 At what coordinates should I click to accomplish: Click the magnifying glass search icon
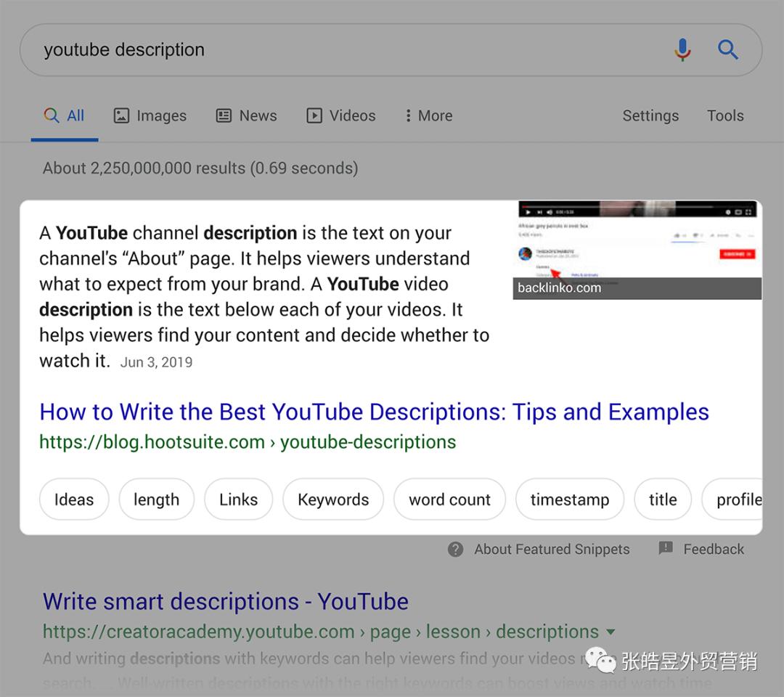pyautogui.click(x=728, y=49)
